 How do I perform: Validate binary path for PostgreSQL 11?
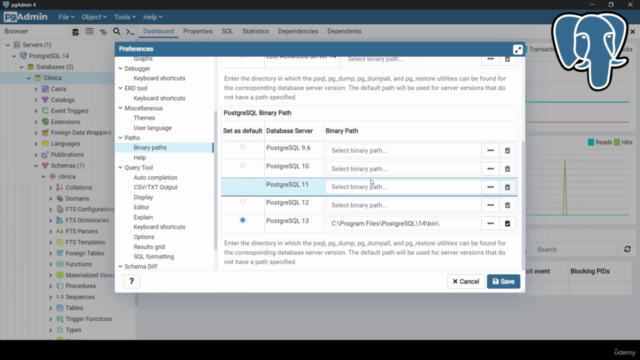click(x=507, y=187)
